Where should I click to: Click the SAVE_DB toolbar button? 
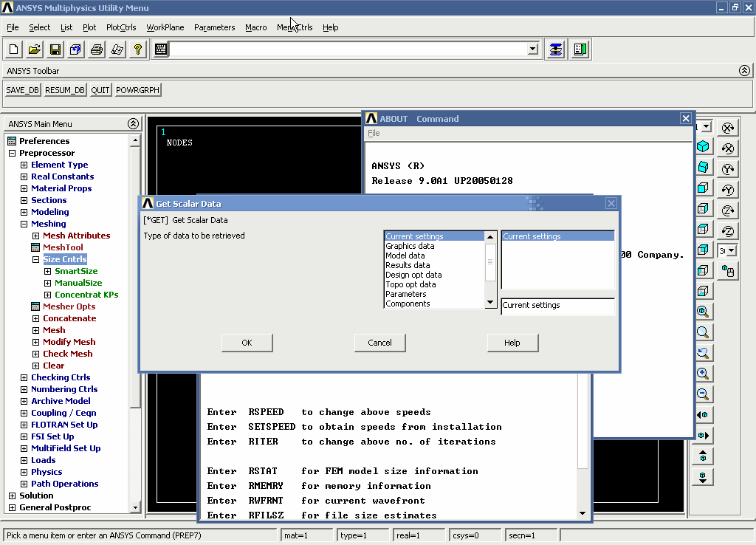[x=23, y=90]
